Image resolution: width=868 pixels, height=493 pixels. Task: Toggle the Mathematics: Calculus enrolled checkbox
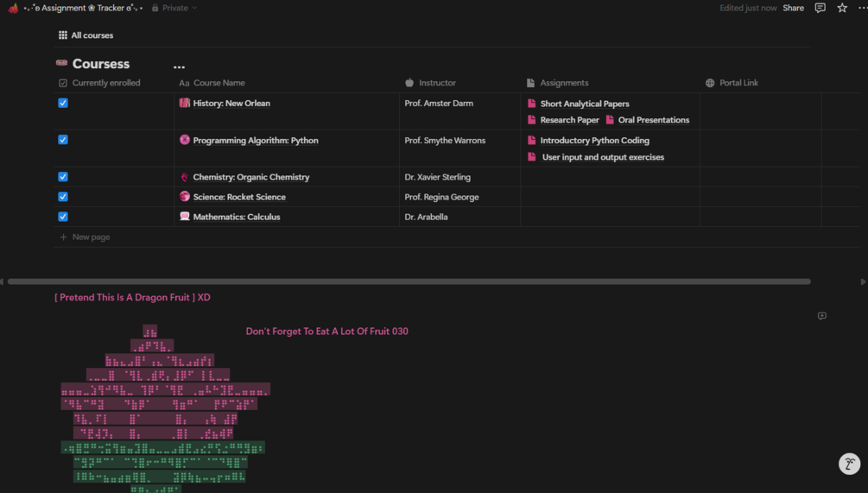(x=63, y=217)
